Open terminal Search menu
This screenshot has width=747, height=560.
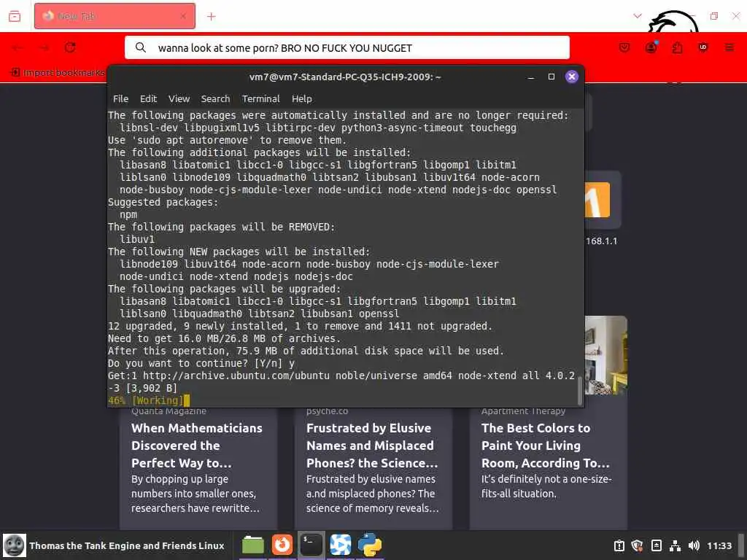215,98
